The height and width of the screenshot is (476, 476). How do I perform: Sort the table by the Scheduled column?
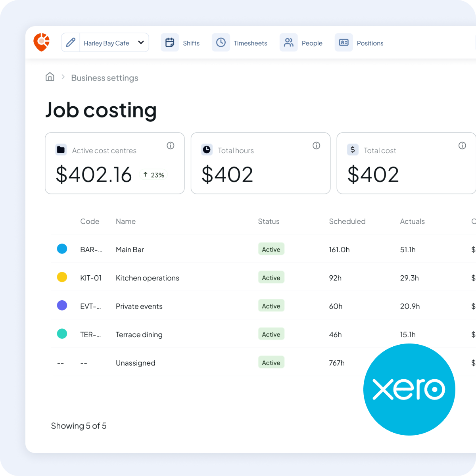[x=347, y=221]
